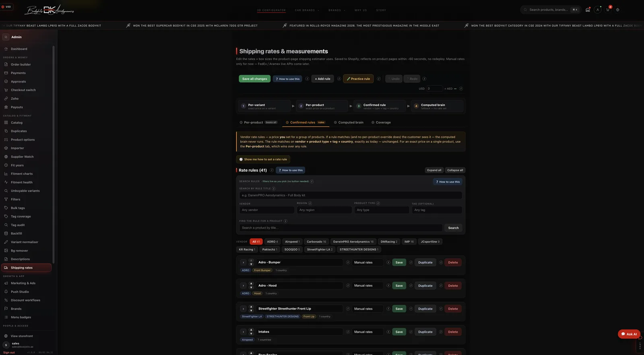Open the shopping cart icon
Viewport: 644px width, 355px height.
608,10
